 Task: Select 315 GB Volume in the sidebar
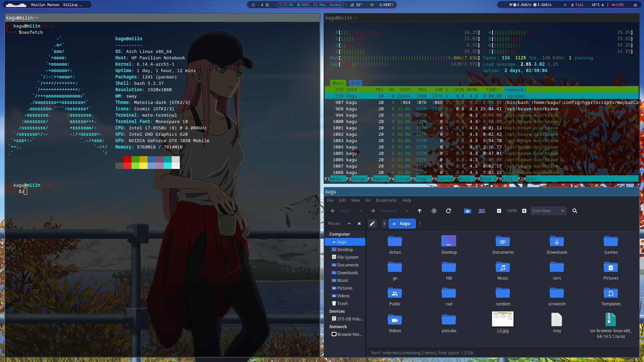coord(345,319)
